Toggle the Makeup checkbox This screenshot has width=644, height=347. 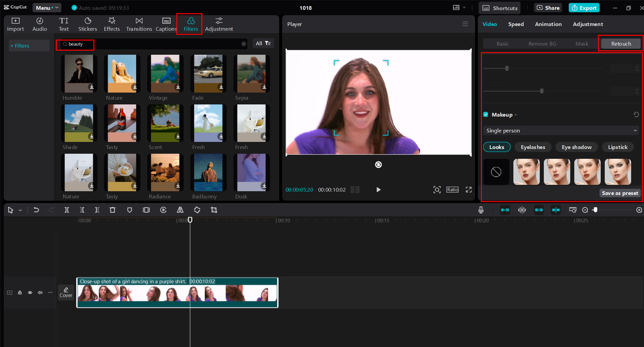click(x=486, y=115)
